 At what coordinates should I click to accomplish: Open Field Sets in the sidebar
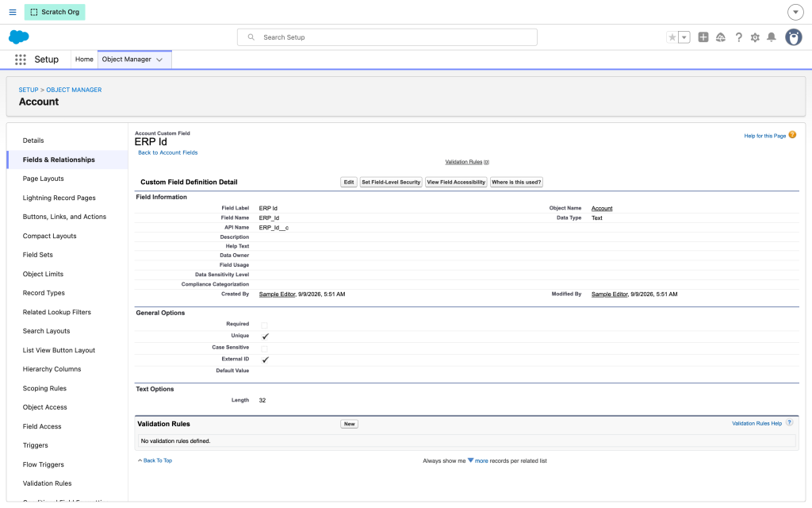point(38,255)
